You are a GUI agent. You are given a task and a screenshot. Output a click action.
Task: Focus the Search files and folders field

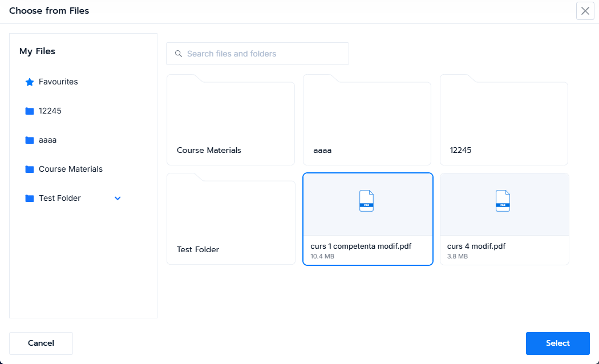257,54
